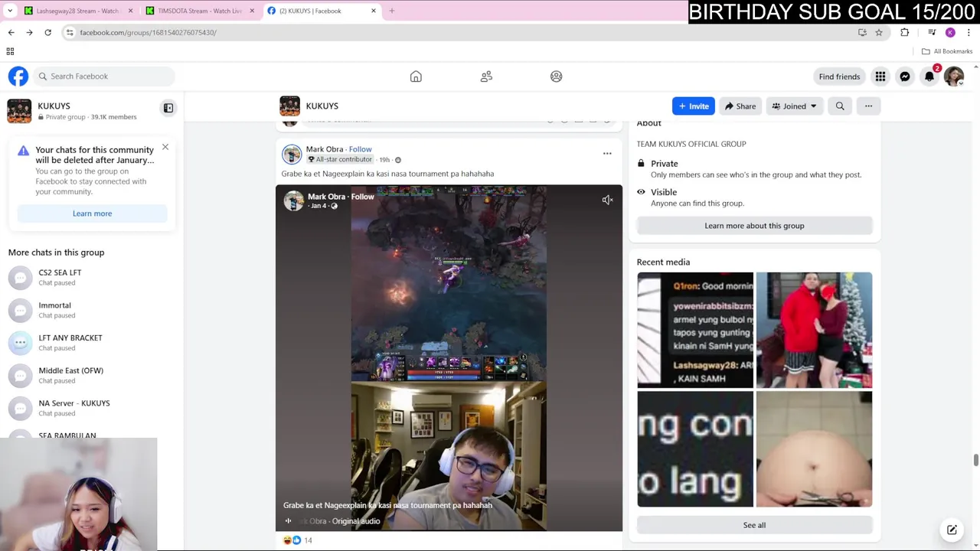This screenshot has width=980, height=551.
Task: Click the page scrollbar thumb
Action: point(975,459)
